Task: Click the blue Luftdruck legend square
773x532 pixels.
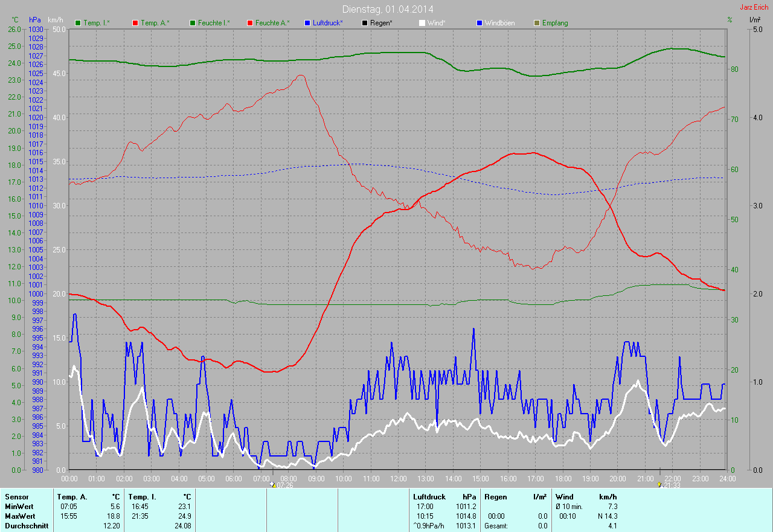Action: (308, 23)
